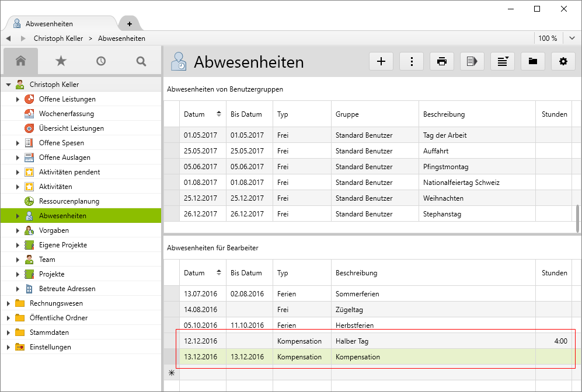582x392 pixels.
Task: Open the three-dot more options menu
Action: (412, 61)
